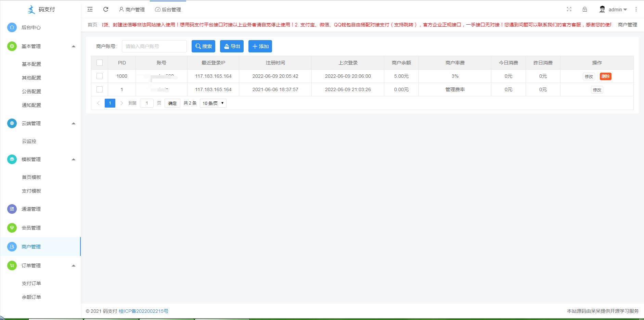Switch to the 后台管理 top tab
Screen dimensions: 644x320
tap(168, 10)
